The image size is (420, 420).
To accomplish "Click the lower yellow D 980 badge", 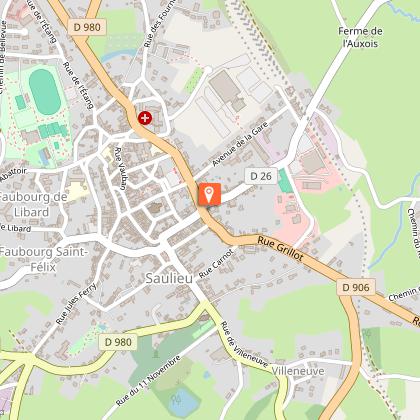I will [x=118, y=342].
